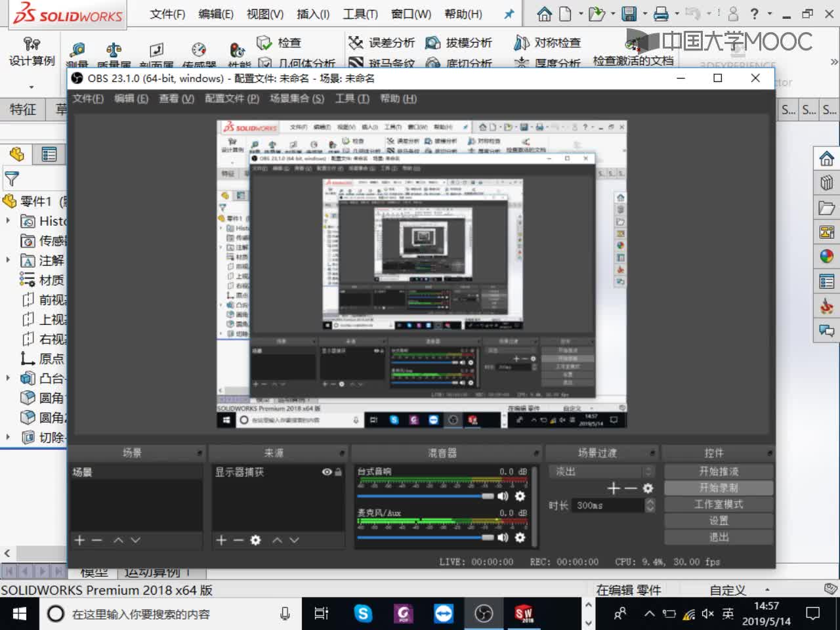Expand the 注解 annotations tree node
The height and width of the screenshot is (630, 840).
[8, 260]
